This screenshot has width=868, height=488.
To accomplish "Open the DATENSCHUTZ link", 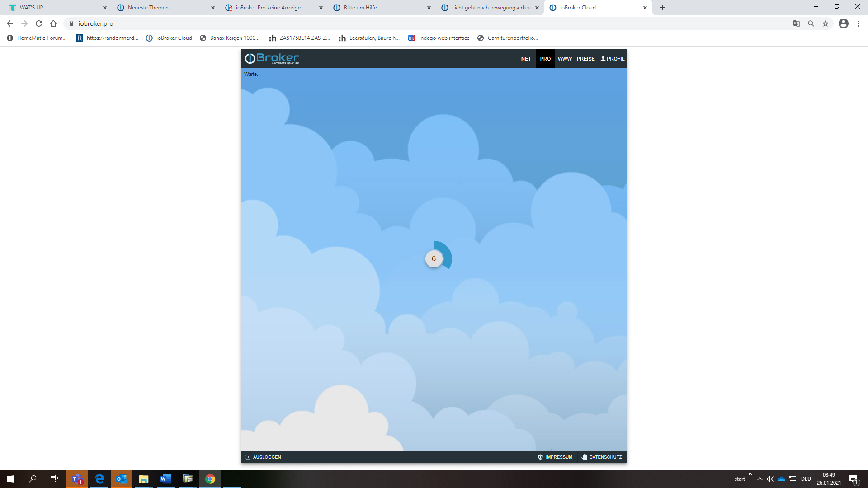I will 602,457.
